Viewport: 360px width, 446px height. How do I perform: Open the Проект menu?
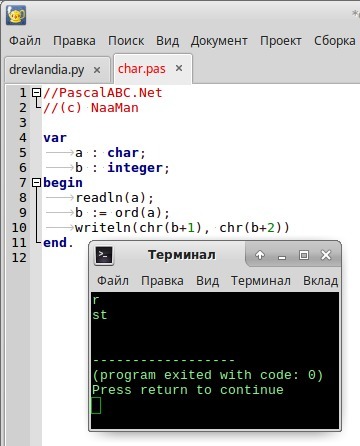(x=281, y=41)
